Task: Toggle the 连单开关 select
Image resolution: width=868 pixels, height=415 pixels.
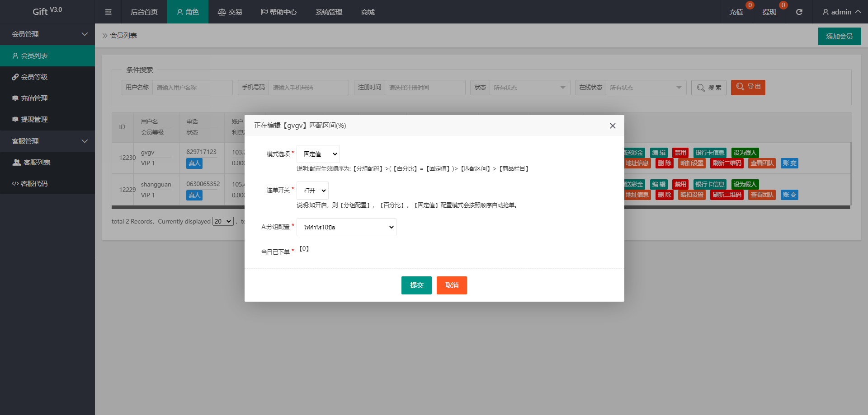Action: (x=313, y=191)
